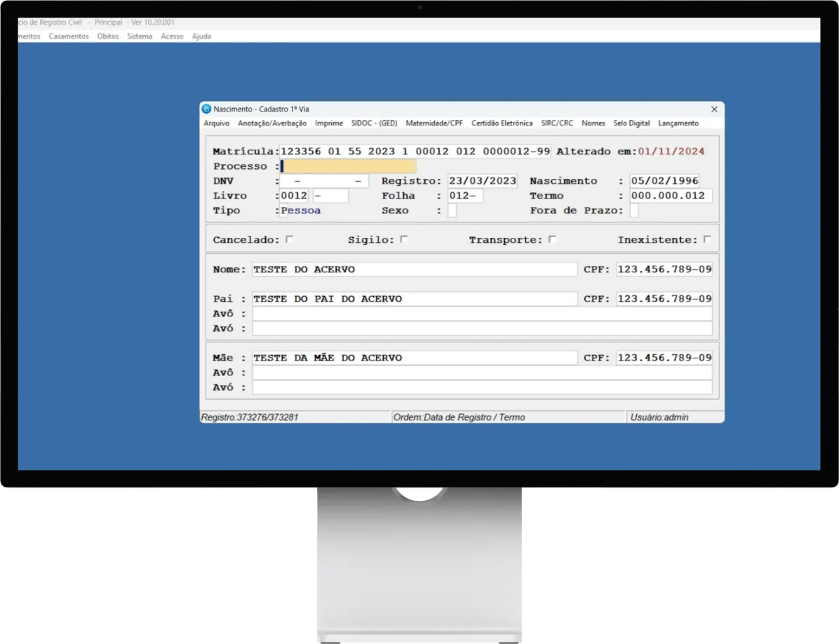Open the SIDOC - (GED) menu
Viewport: 839px width, 644px height.
374,123
